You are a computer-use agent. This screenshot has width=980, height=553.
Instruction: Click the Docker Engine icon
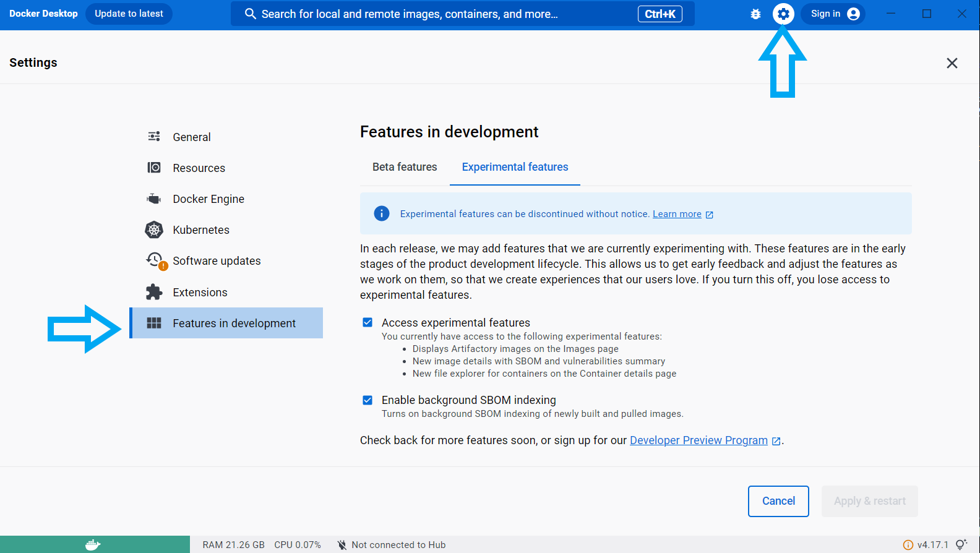154,199
